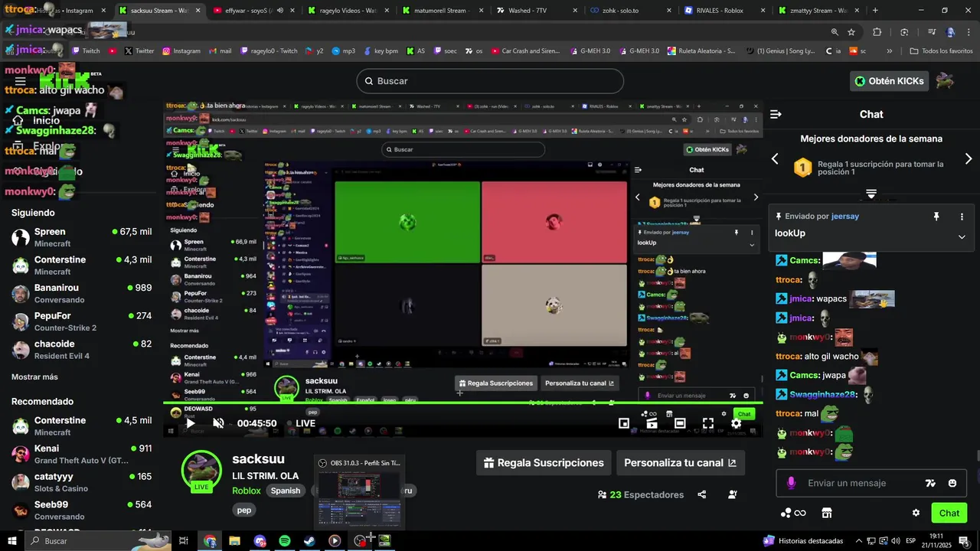Click the Obtén KICKs button

point(890,81)
